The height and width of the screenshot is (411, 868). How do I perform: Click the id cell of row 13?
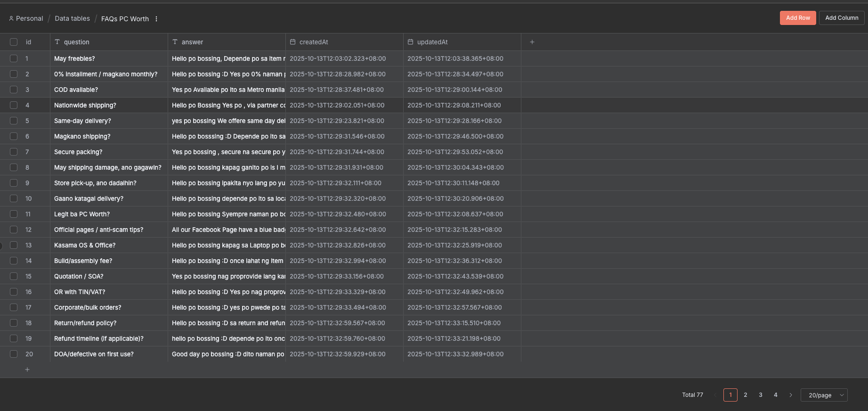click(29, 245)
